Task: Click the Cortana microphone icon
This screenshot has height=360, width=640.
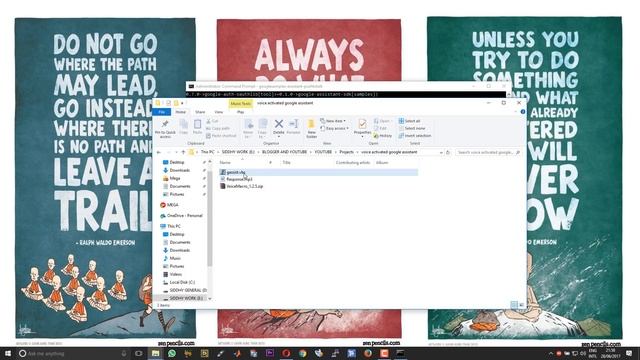Action: coord(124,353)
